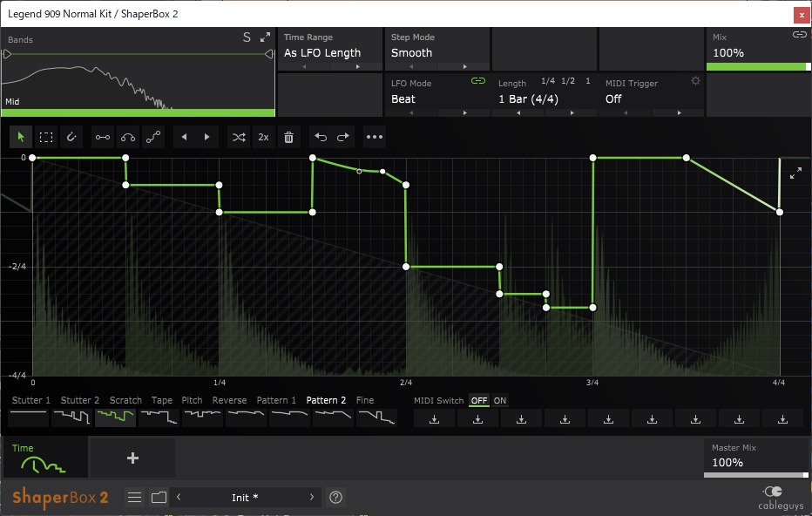Switch to the Fine wave category
This screenshot has width=812, height=516.
click(365, 400)
